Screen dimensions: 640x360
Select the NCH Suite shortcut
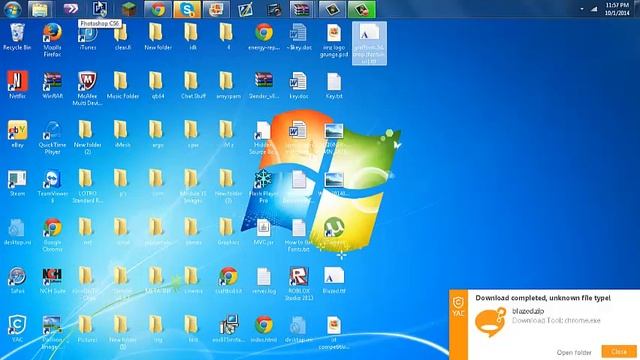pos(52,280)
